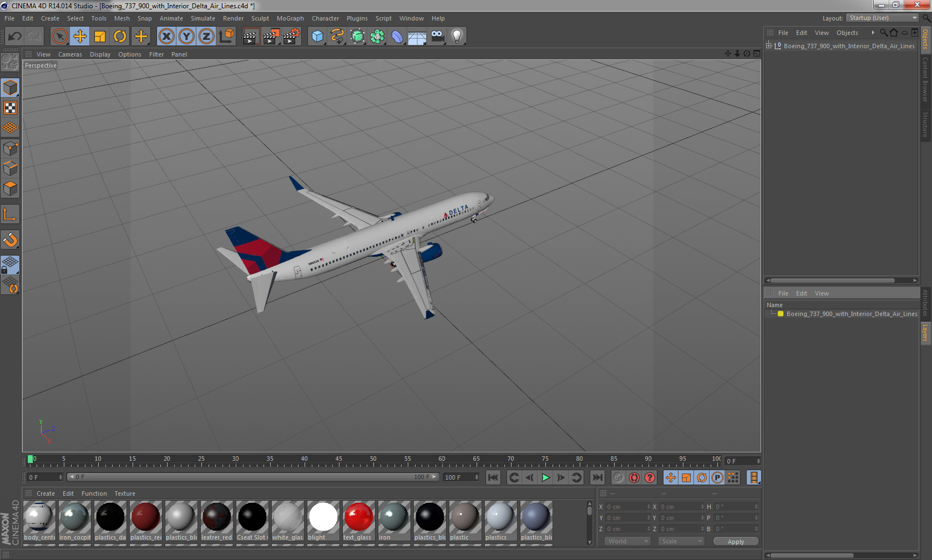932x560 pixels.
Task: Go to end of animation
Action: coord(597,477)
